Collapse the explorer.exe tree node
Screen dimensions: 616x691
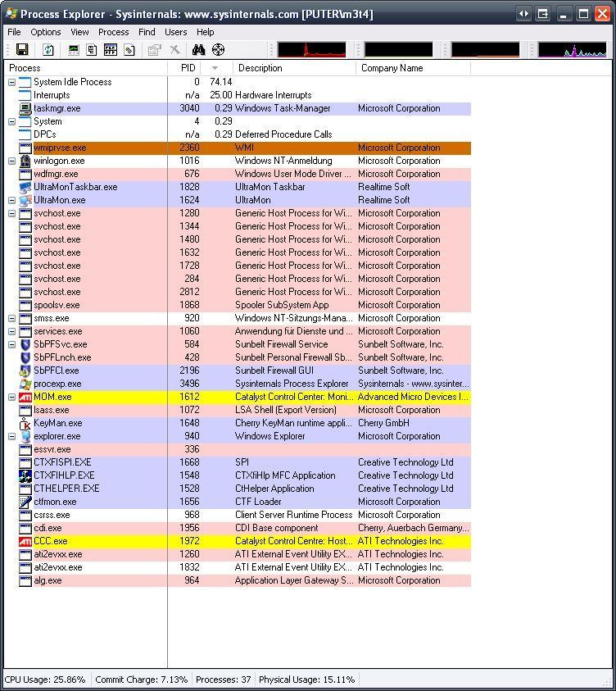(x=12, y=436)
